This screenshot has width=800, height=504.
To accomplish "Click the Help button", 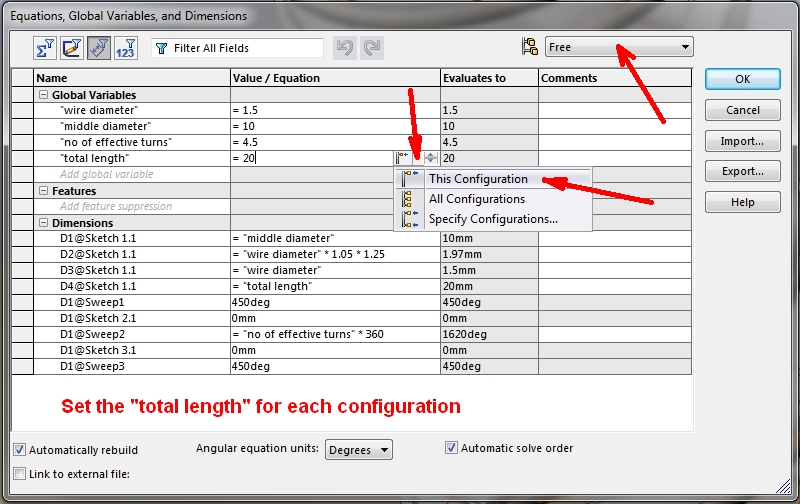I will coord(742,202).
